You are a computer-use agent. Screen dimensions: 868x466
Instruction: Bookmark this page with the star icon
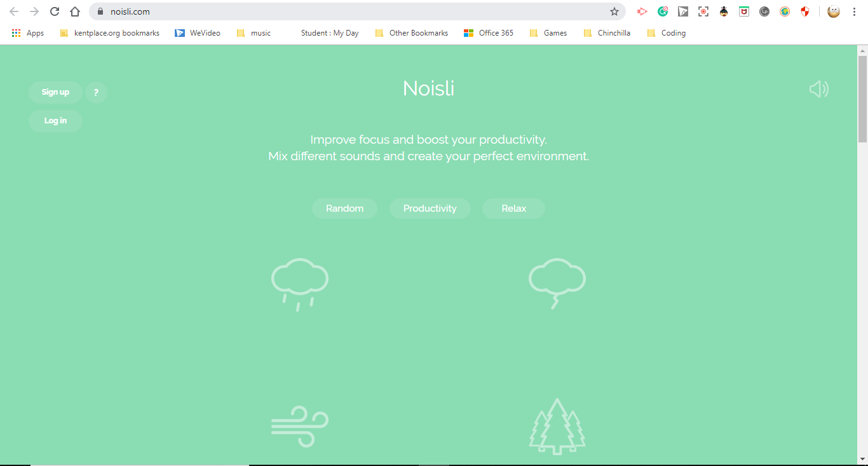pyautogui.click(x=614, y=11)
